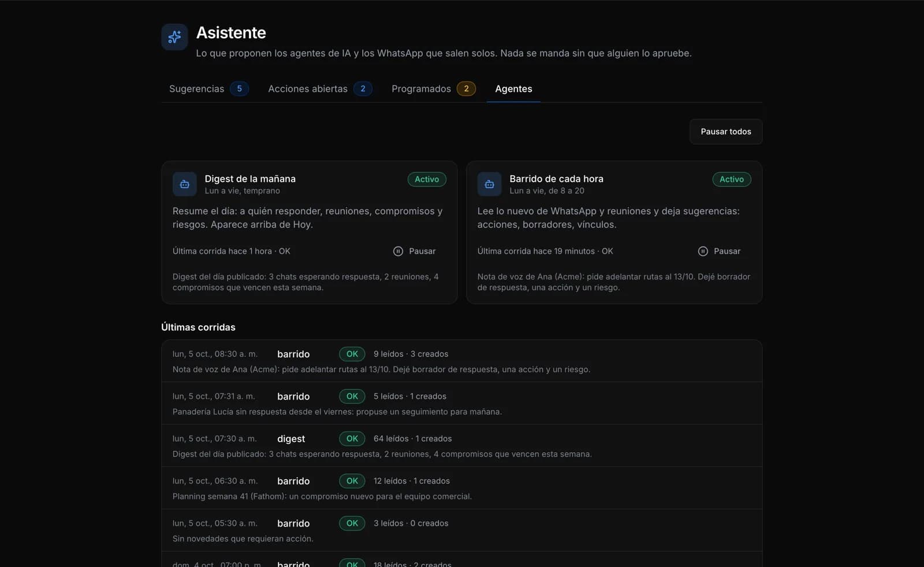
Task: Click the OK badge on the 08:30 barrido run
Action: pos(352,354)
